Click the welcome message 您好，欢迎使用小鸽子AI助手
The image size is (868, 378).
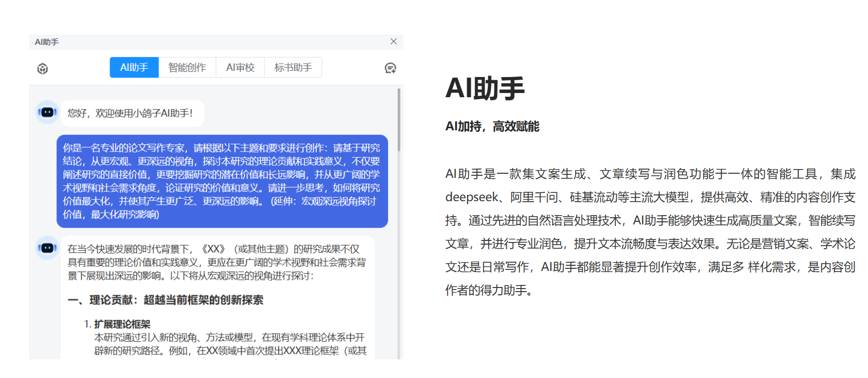[x=130, y=113]
